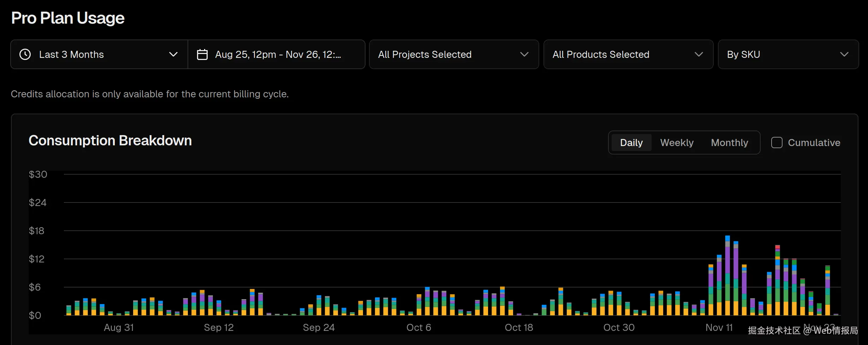Click the chevron on By SKU selector
The height and width of the screenshot is (345, 868).
click(x=844, y=54)
